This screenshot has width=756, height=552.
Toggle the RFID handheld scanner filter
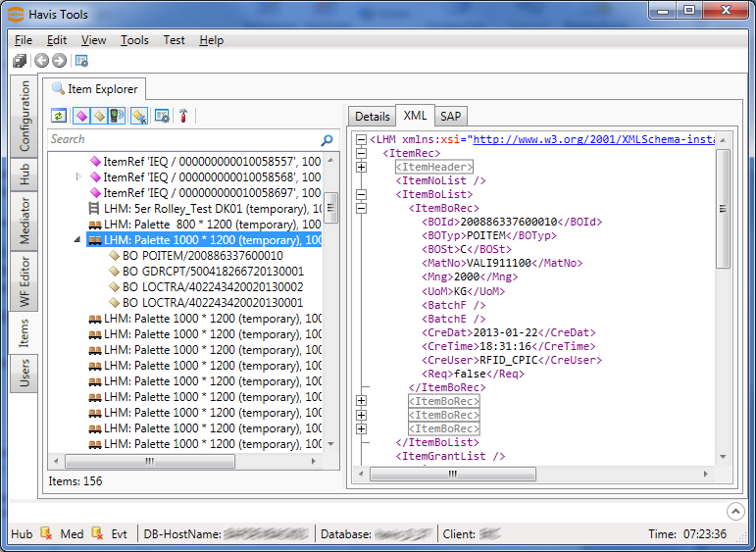coord(116,116)
